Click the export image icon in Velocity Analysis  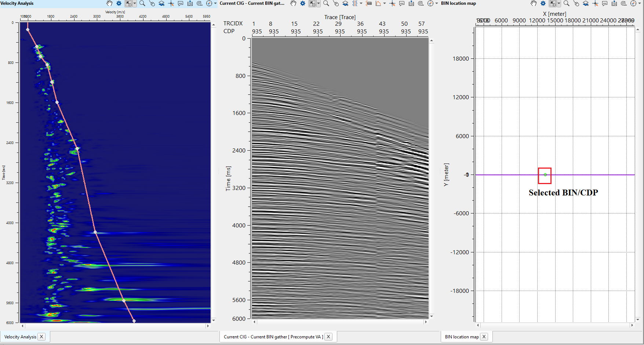[x=190, y=3]
